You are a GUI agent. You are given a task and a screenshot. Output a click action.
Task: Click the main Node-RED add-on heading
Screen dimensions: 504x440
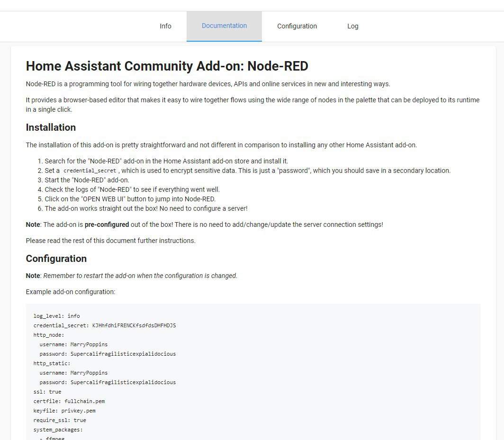coord(167,66)
